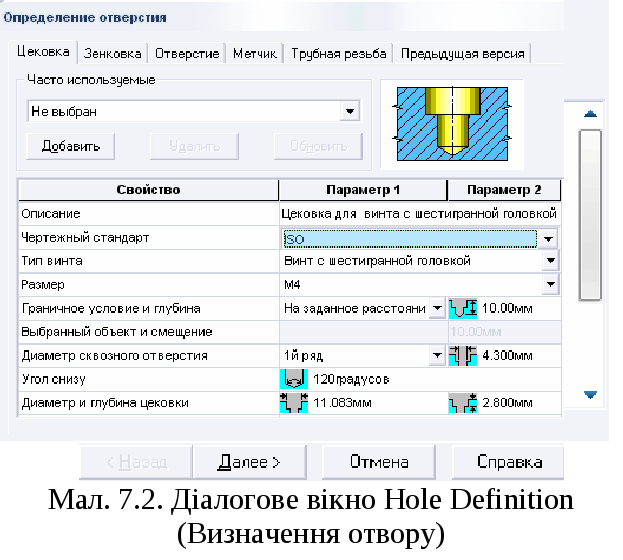Click the greyed-out 10.00мм offset value
Screen dimensions: 623x560
click(476, 332)
